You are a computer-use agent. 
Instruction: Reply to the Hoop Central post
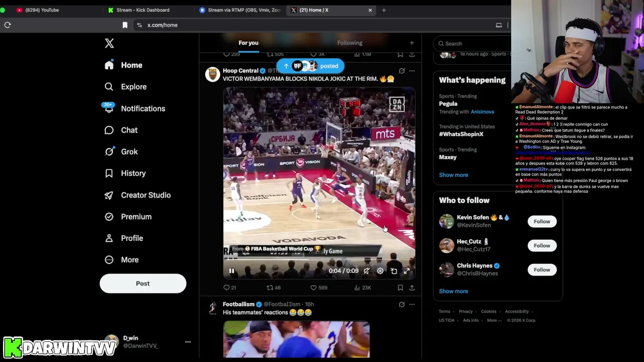(x=229, y=288)
